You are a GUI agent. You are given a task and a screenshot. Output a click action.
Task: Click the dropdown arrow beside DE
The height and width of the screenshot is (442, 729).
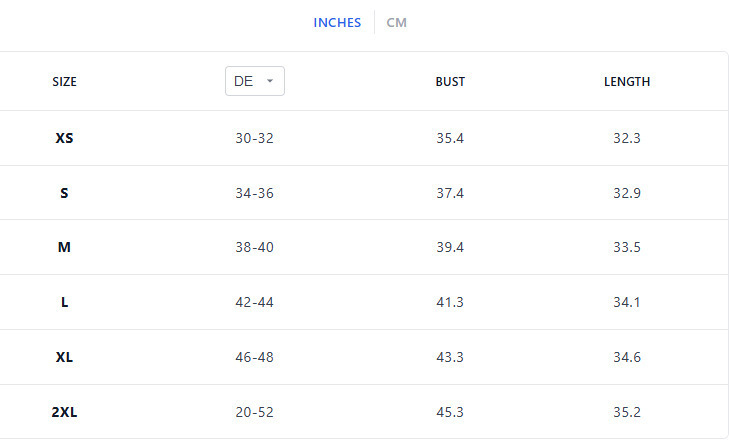coord(270,81)
